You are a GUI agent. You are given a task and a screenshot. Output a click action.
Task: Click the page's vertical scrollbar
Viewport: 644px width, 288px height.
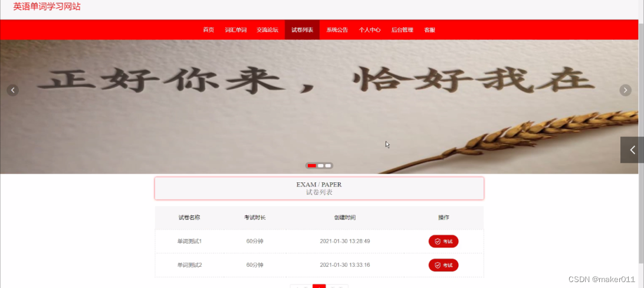tap(641, 144)
